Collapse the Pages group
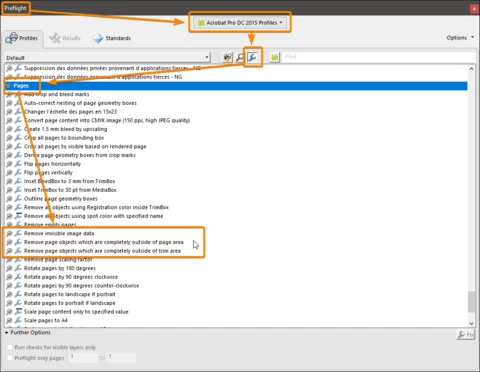 pos(8,86)
